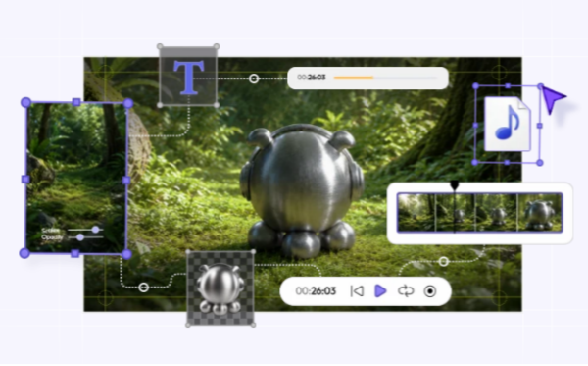The image size is (588, 366).
Task: Select the music note audio file icon
Action: click(x=508, y=124)
